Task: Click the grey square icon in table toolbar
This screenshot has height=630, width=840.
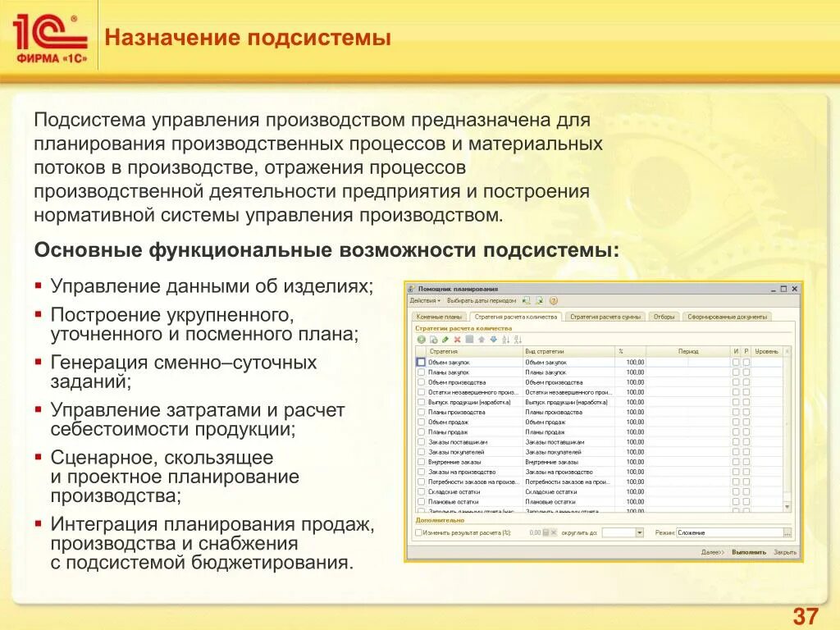Action: click(469, 339)
